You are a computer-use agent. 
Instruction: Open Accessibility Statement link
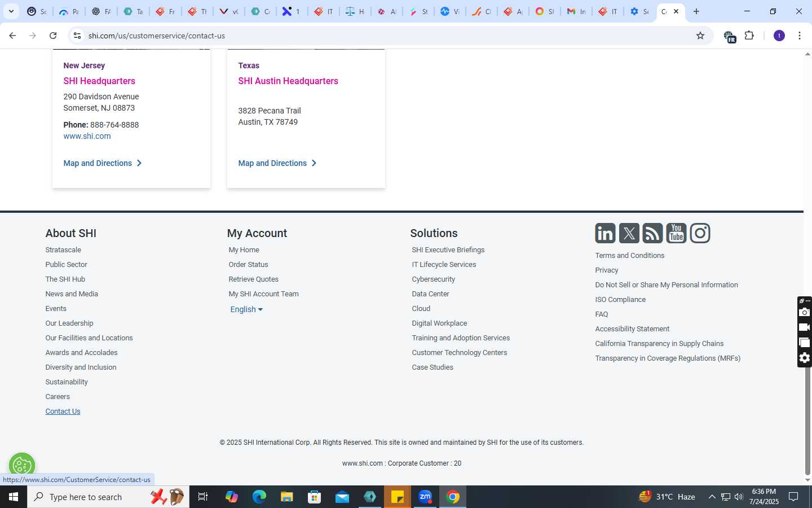click(632, 329)
